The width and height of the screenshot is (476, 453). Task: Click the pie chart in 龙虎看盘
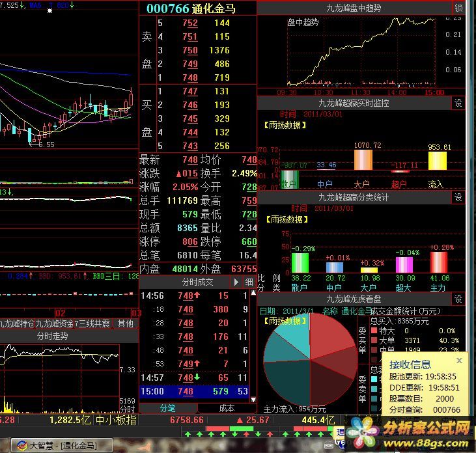(x=310, y=359)
